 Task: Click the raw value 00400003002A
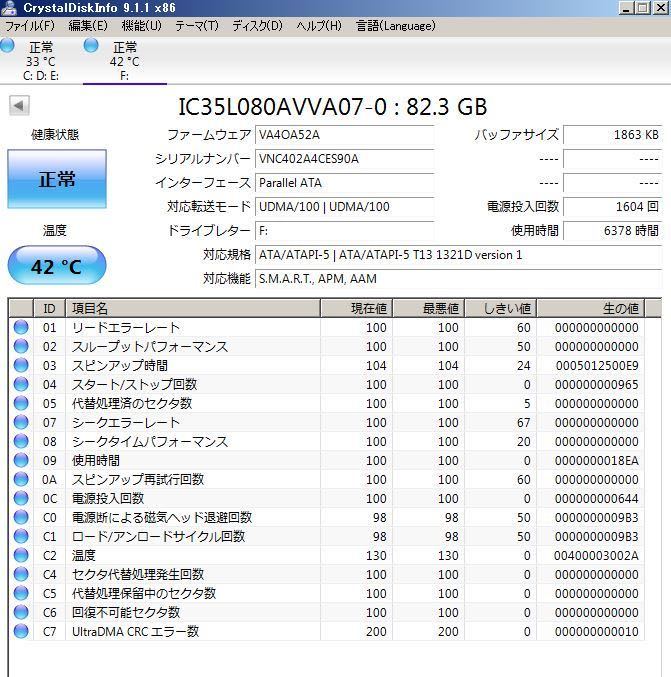(x=596, y=556)
